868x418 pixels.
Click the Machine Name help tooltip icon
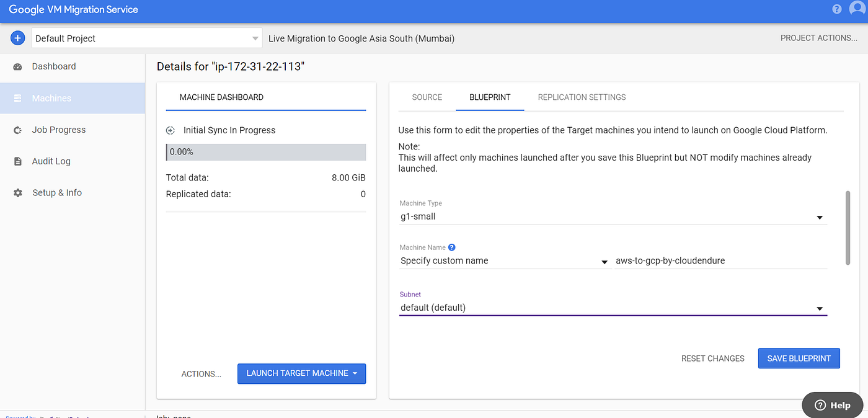pos(451,247)
